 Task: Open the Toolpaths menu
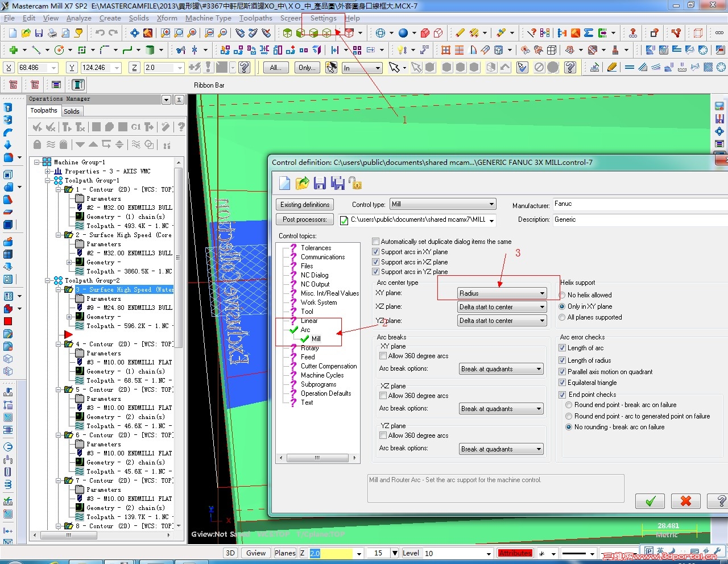[255, 18]
